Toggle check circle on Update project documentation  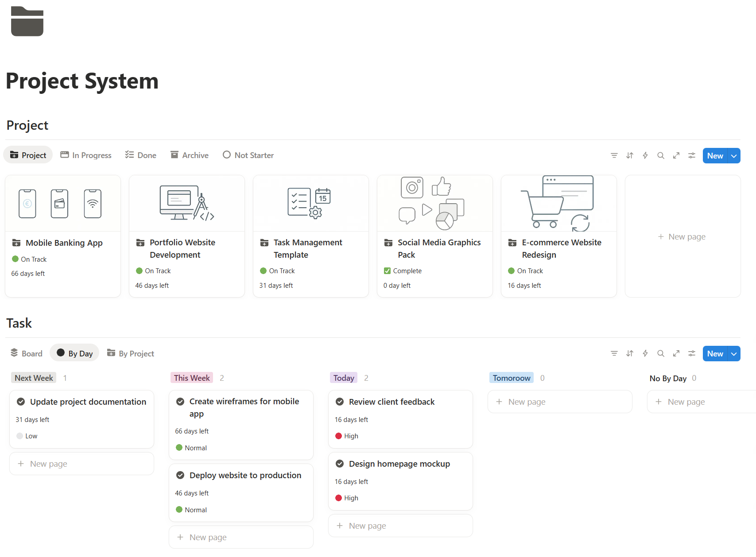[21, 402]
